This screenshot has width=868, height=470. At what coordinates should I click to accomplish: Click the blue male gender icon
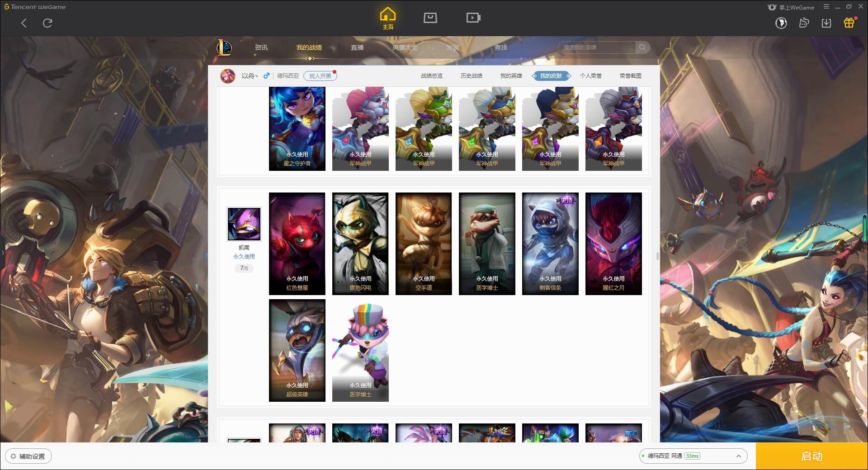[x=266, y=76]
